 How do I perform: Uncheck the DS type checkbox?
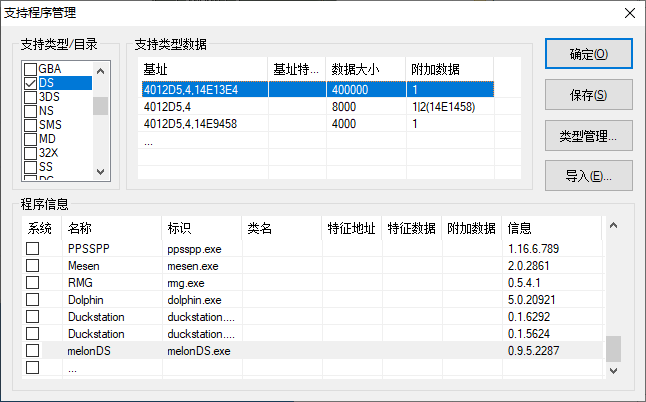(31, 83)
